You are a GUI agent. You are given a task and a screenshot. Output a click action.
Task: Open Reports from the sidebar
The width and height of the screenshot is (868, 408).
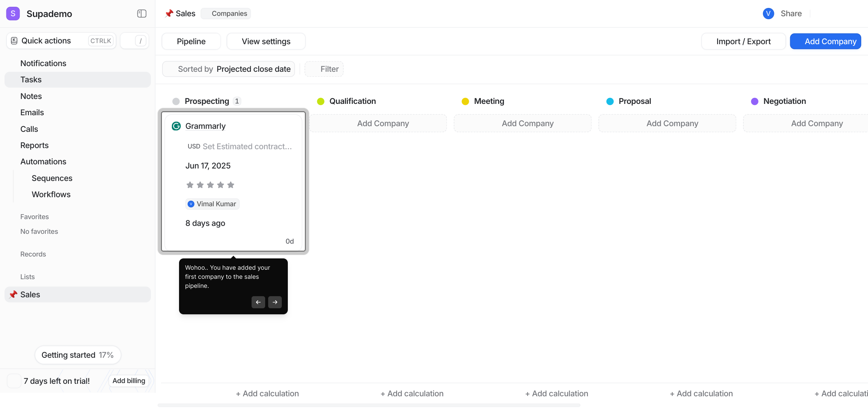[34, 145]
